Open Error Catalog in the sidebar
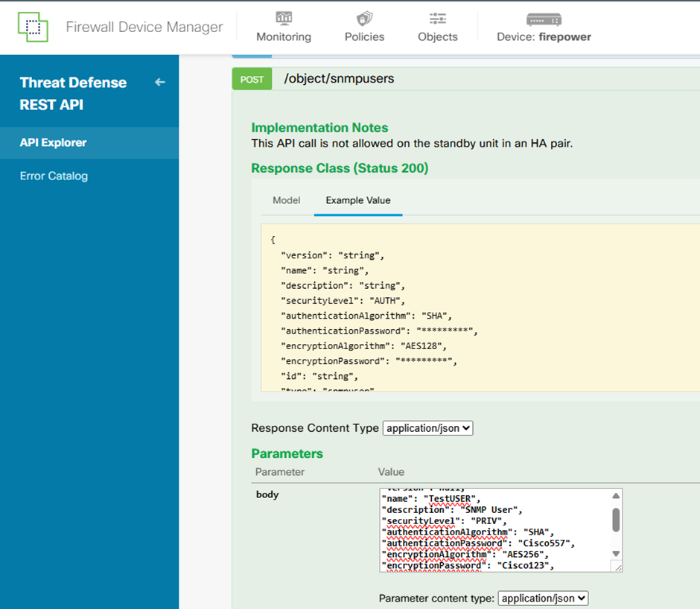Image resolution: width=700 pixels, height=609 pixels. (x=54, y=176)
